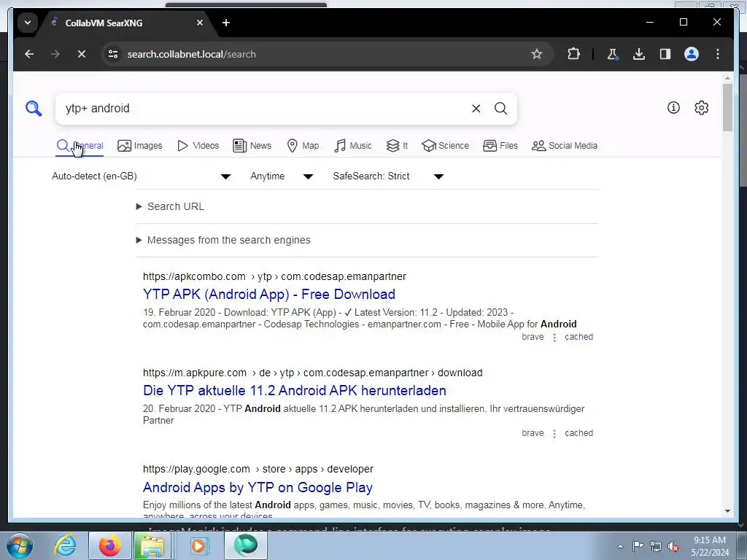Click the address bar URL
The image size is (747, 560).
[x=192, y=54]
